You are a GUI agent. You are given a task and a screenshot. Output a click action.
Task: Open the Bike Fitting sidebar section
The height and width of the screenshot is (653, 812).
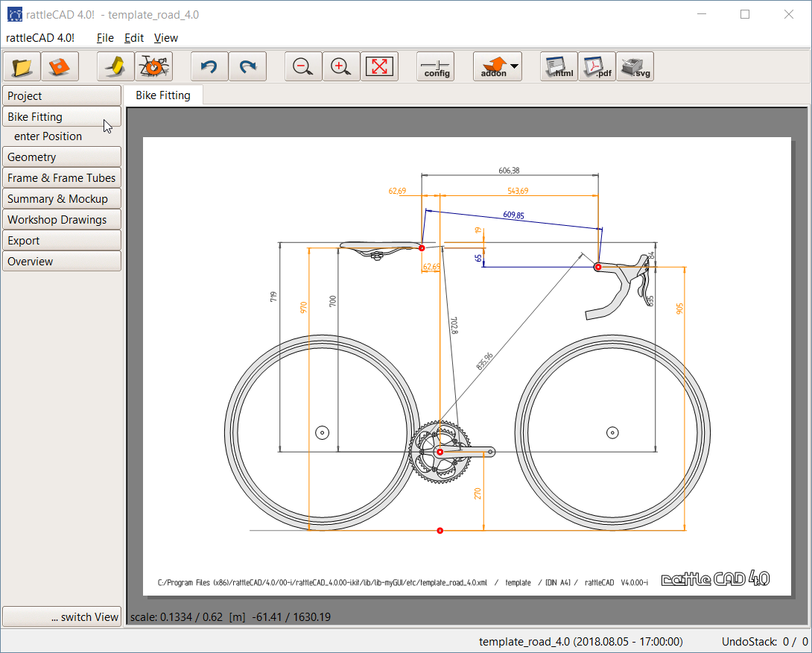[x=62, y=116]
